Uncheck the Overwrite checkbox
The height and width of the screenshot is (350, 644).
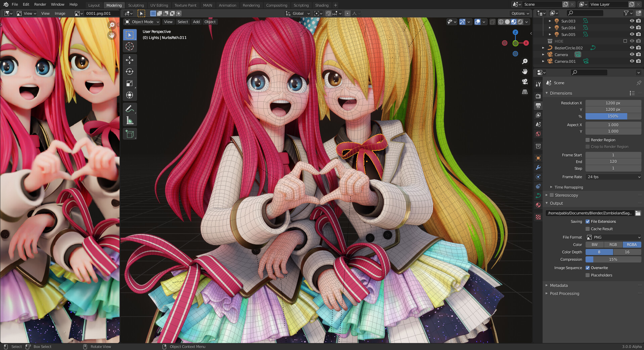point(588,268)
